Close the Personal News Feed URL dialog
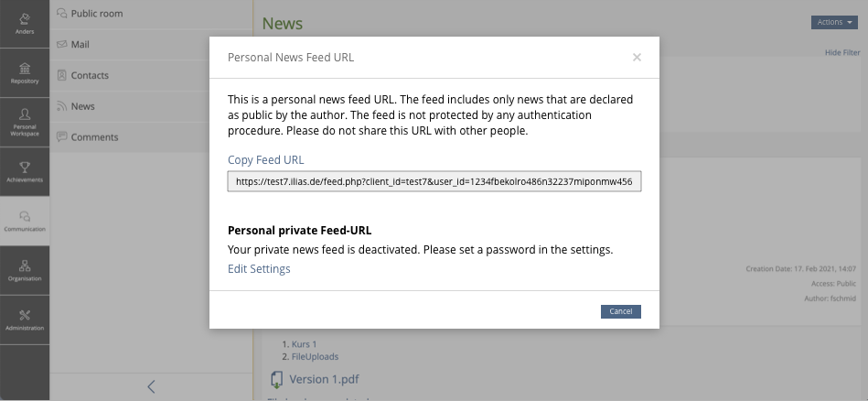The image size is (868, 401). [637, 58]
